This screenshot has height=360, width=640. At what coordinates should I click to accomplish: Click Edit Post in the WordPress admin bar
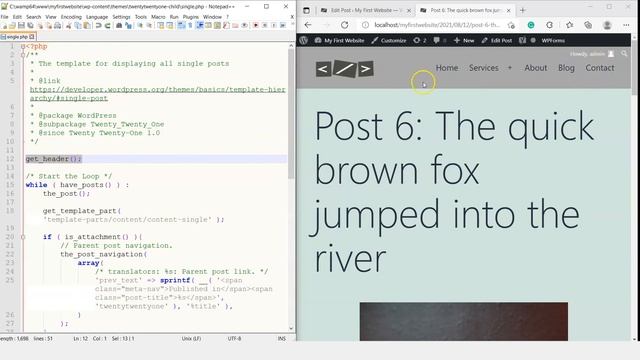(x=497, y=40)
